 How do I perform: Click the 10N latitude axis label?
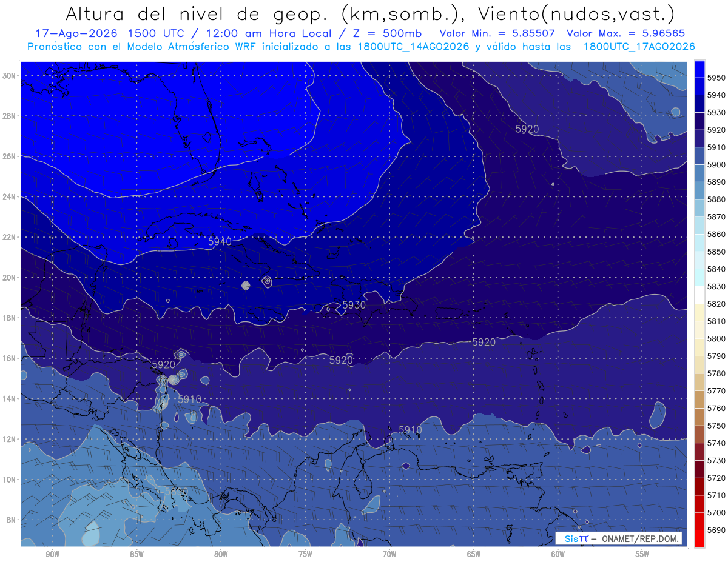(10, 480)
